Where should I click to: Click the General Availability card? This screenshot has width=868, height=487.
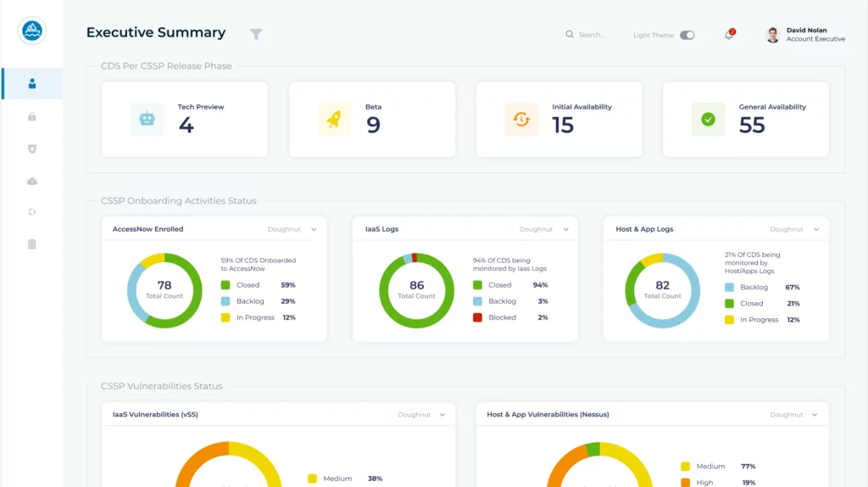click(745, 120)
